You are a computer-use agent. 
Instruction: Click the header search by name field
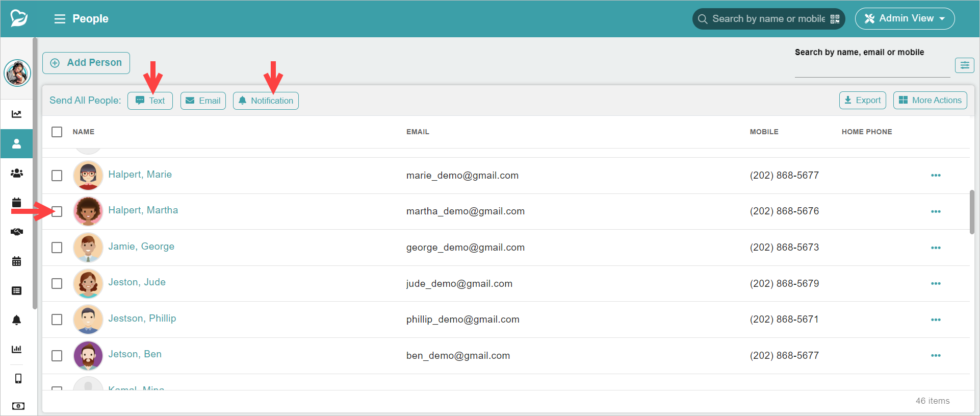[x=769, y=19]
